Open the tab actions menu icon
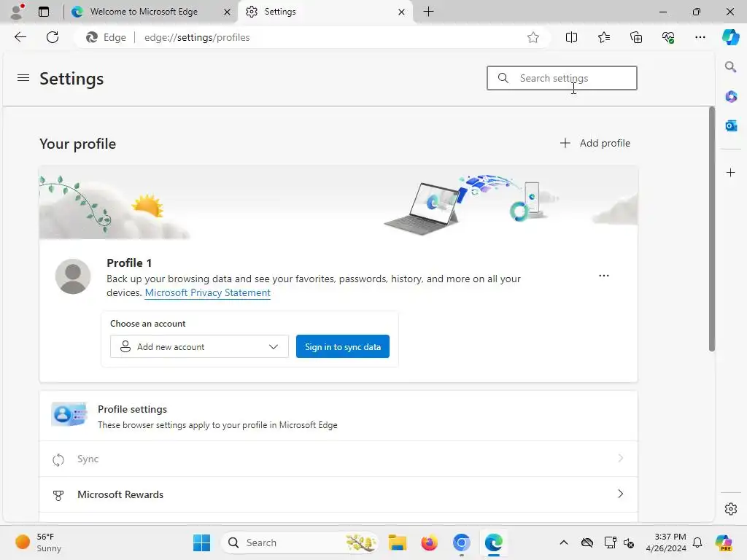747x560 pixels. pyautogui.click(x=43, y=12)
